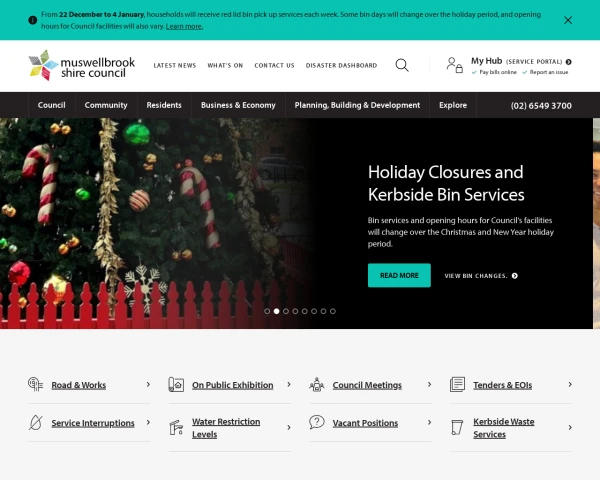Click the Tenders & EOIs document icon
This screenshot has height=480, width=600.
tap(457, 384)
